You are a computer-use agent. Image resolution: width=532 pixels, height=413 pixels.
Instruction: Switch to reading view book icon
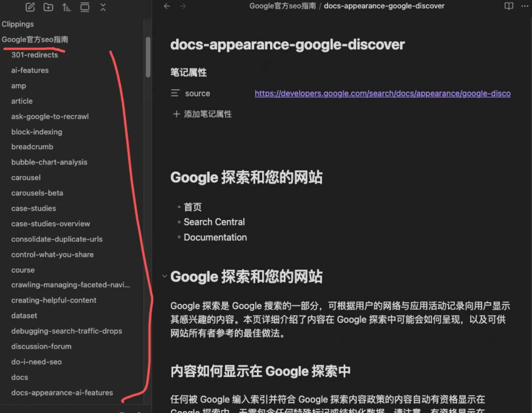[x=509, y=6]
